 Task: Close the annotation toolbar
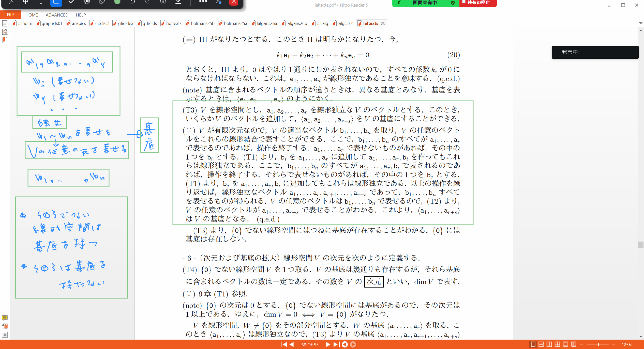coord(234,2)
